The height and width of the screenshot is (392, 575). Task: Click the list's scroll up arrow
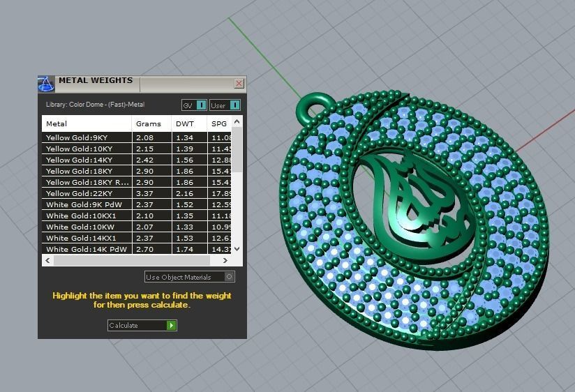click(237, 121)
